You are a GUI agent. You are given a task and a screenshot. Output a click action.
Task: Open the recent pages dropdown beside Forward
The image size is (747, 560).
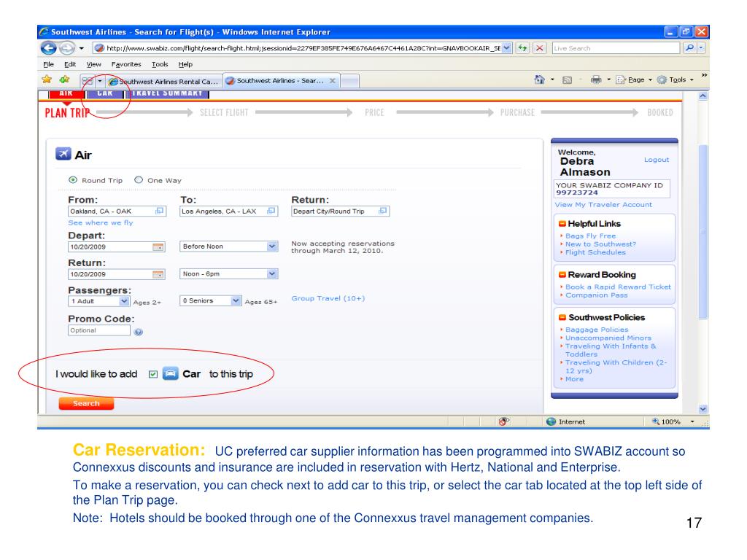click(x=82, y=48)
